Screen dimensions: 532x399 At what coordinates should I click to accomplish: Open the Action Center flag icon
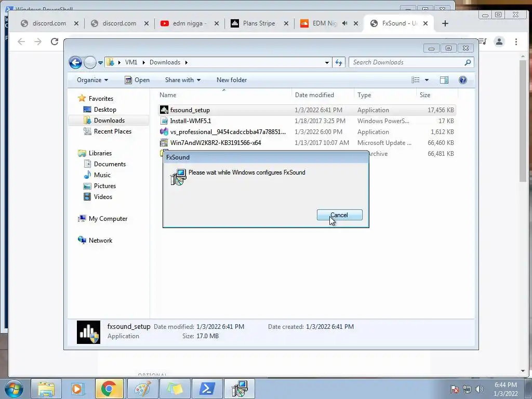tap(455, 390)
